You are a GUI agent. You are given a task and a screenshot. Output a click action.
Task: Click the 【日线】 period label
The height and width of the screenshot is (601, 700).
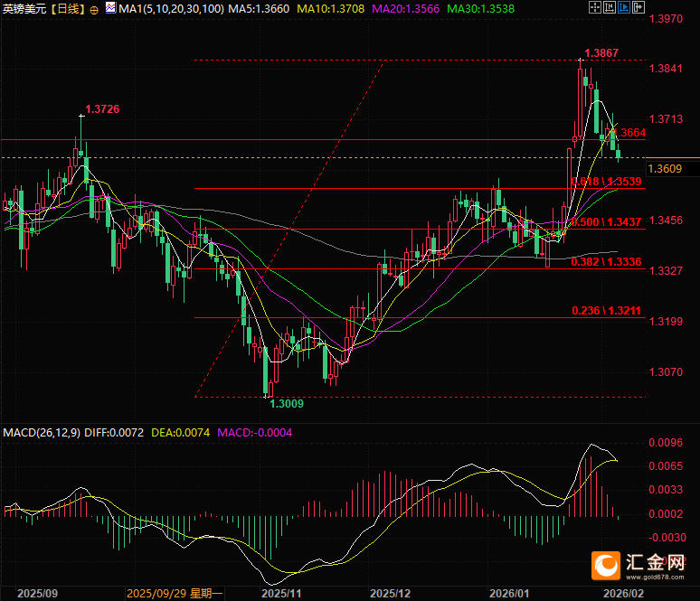(69, 9)
